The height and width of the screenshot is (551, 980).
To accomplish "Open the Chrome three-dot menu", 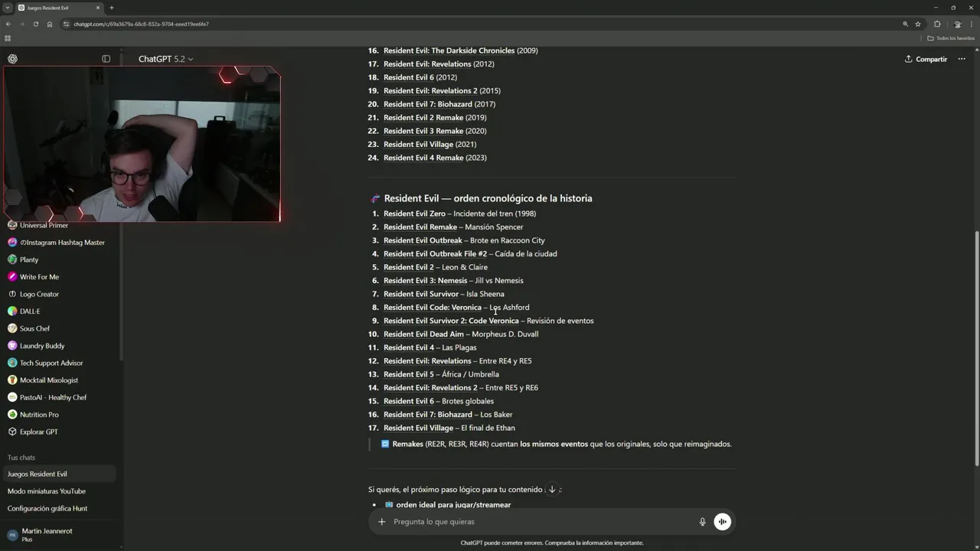I will click(x=970, y=24).
